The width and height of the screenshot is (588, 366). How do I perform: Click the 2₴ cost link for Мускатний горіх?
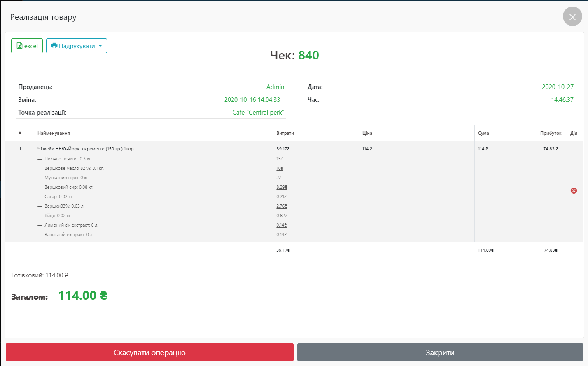(x=279, y=178)
